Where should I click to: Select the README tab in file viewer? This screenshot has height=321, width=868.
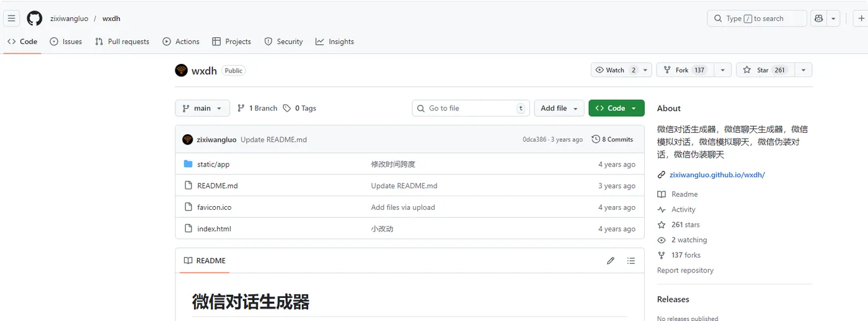(205, 261)
